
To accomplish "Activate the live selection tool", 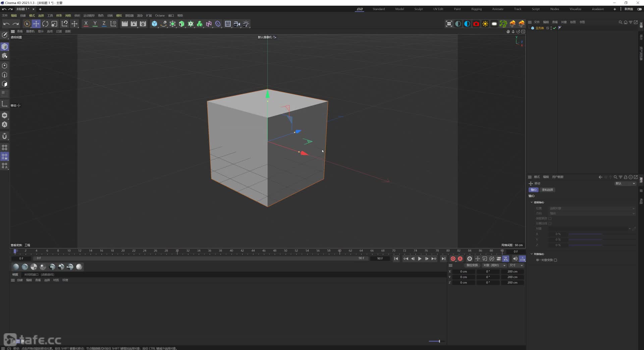I will coord(27,24).
